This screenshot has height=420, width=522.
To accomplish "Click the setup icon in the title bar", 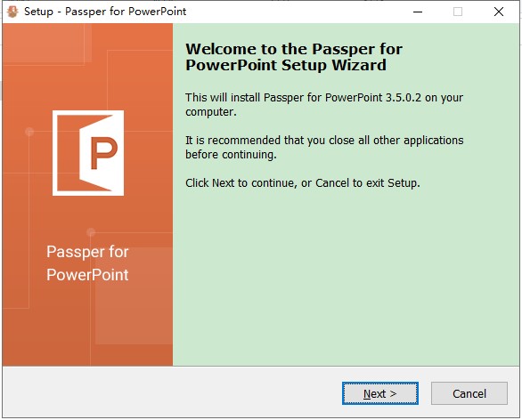I will 12,12.
